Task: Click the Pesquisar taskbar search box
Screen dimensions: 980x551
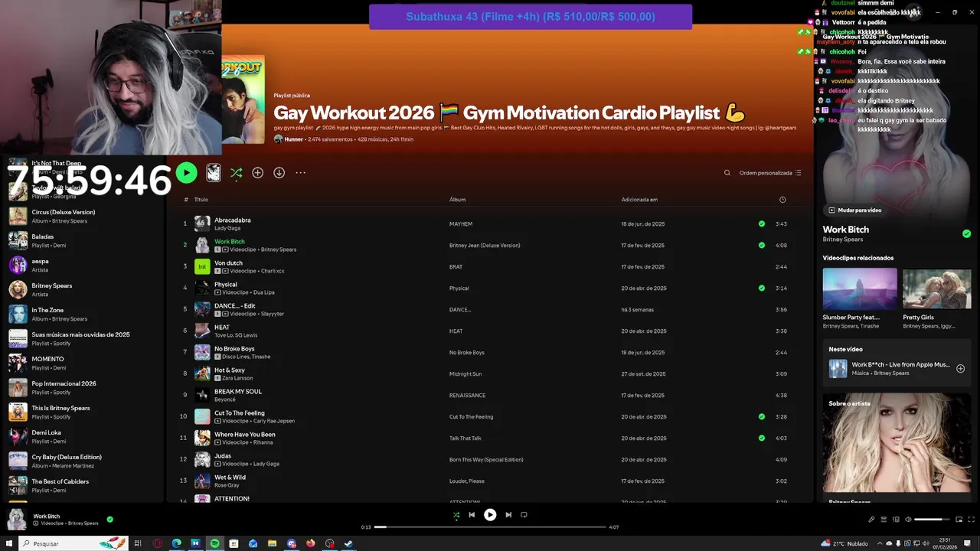Action: (x=73, y=543)
